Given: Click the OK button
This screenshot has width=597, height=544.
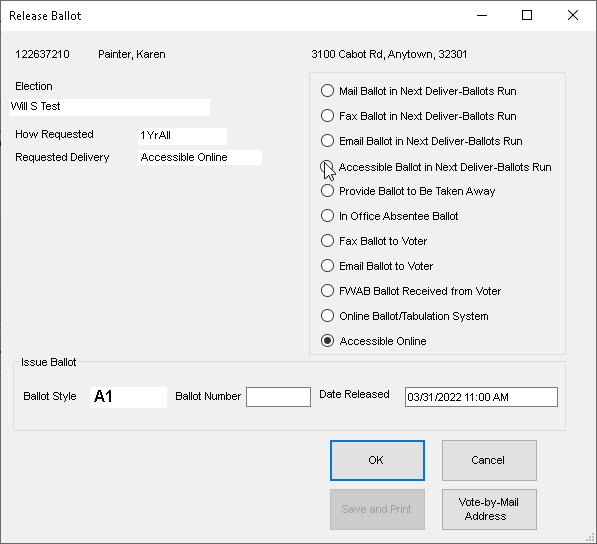Looking at the screenshot, I should [x=377, y=460].
